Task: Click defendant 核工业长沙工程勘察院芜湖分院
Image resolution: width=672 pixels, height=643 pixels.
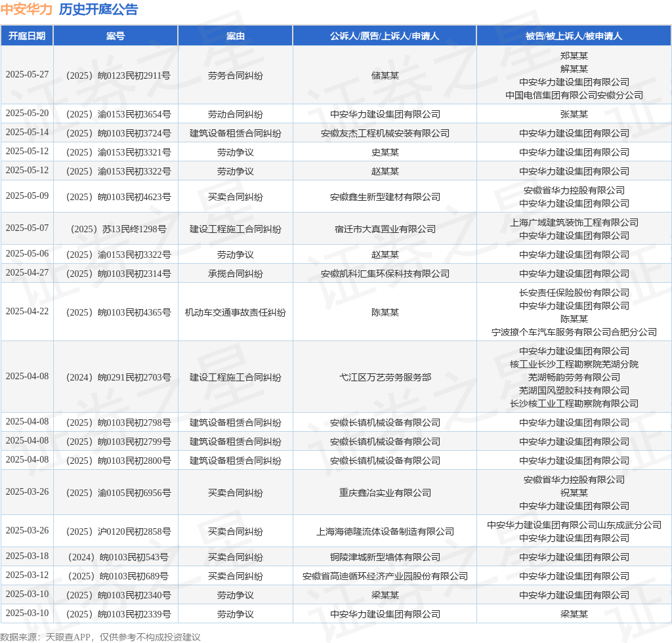Action: pyautogui.click(x=574, y=364)
